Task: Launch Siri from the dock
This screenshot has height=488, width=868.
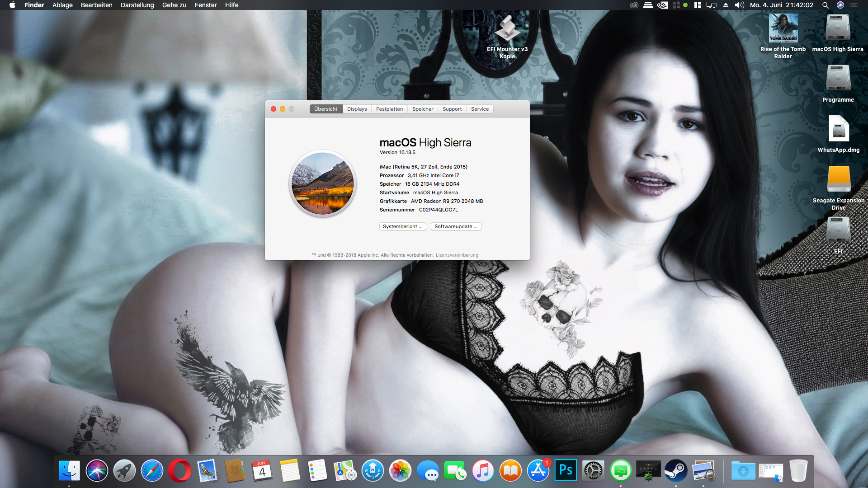Action: click(97, 471)
